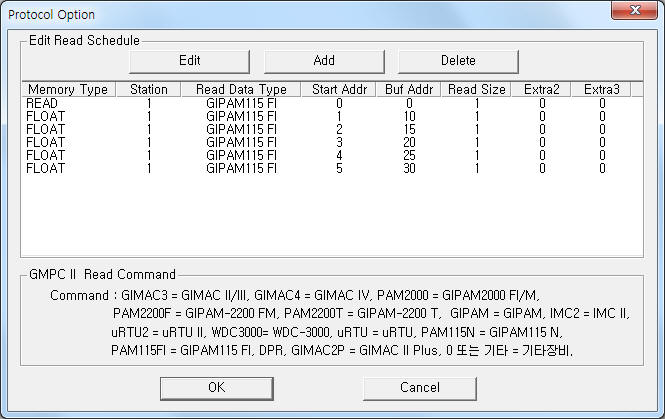Click the Read Size column header
The image size is (665, 419).
(x=477, y=89)
